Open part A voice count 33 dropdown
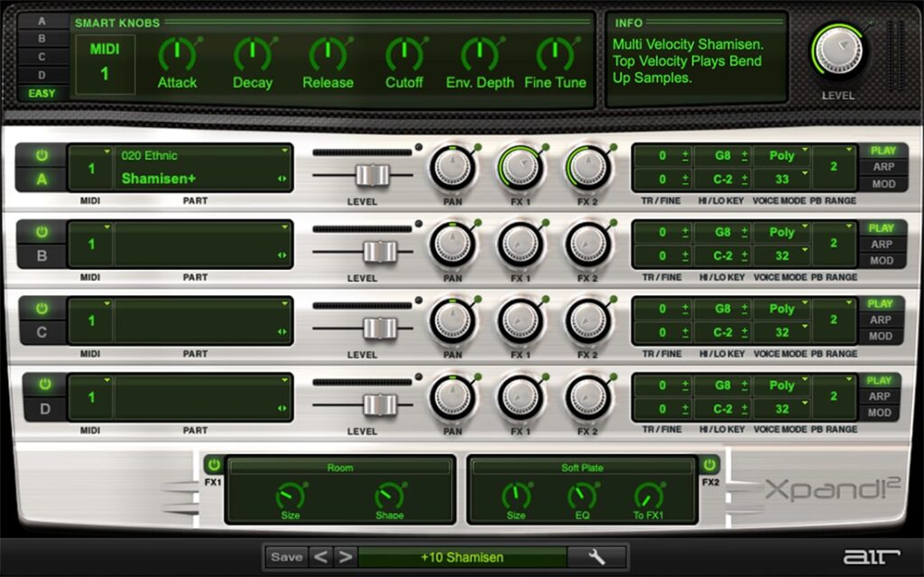Screen dimensions: 924x577 pyautogui.click(x=782, y=180)
